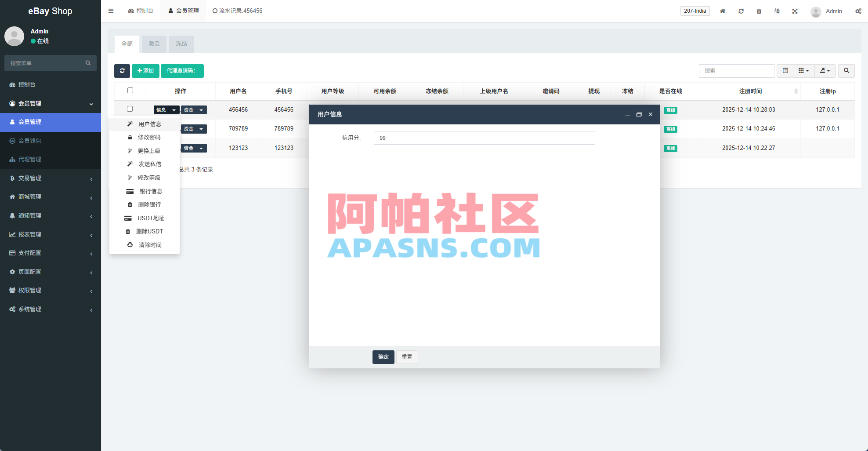The height and width of the screenshot is (451, 868).
Task: Expand the 交易管理 sidebar menu
Action: tap(51, 178)
